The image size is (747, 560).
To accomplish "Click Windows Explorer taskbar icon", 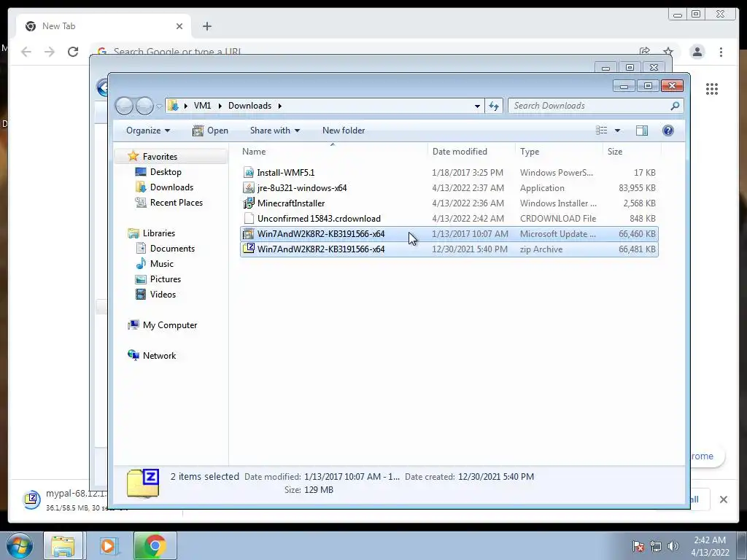I will click(x=63, y=545).
